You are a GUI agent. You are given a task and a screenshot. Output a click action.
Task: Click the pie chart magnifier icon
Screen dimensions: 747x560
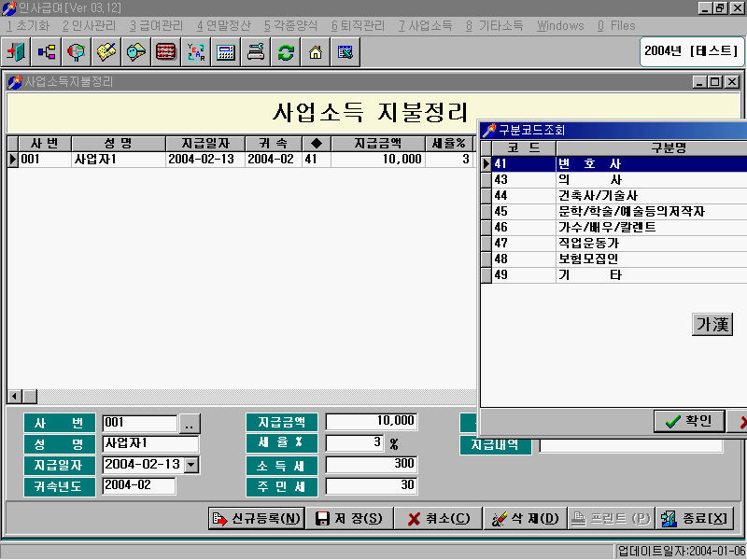(77, 52)
